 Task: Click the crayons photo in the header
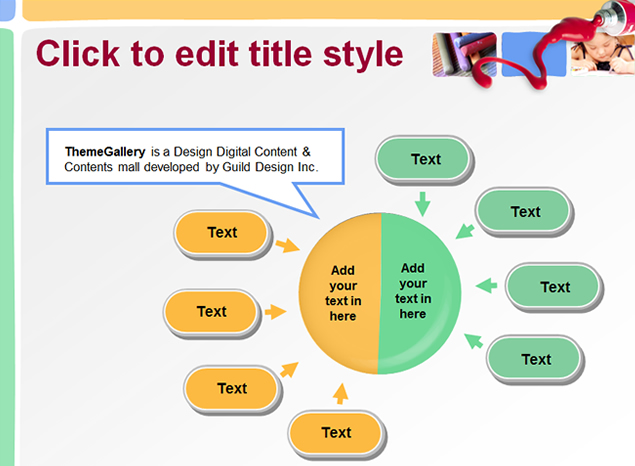463,54
